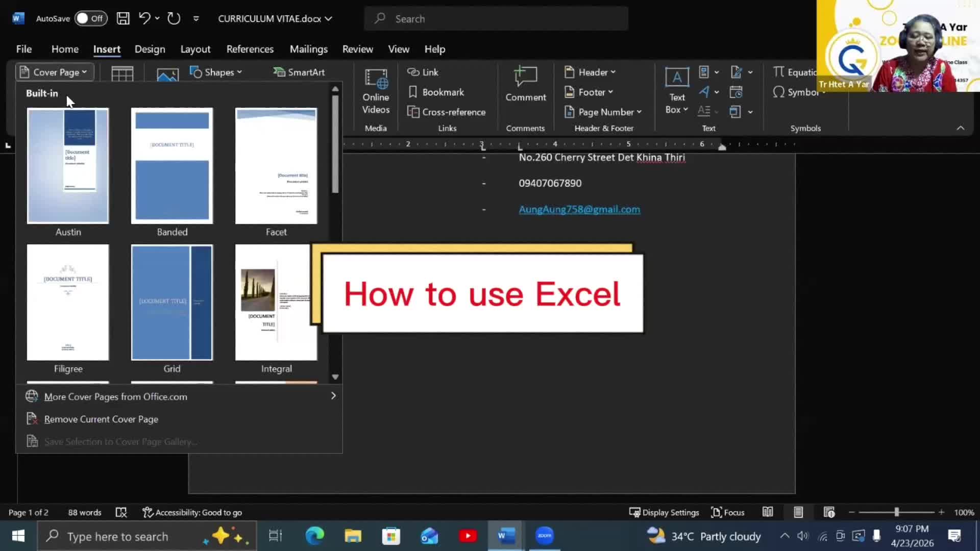The image size is (980, 551).
Task: Open the CURRICULUM VITAE.docx file name dropdown
Action: [275, 18]
